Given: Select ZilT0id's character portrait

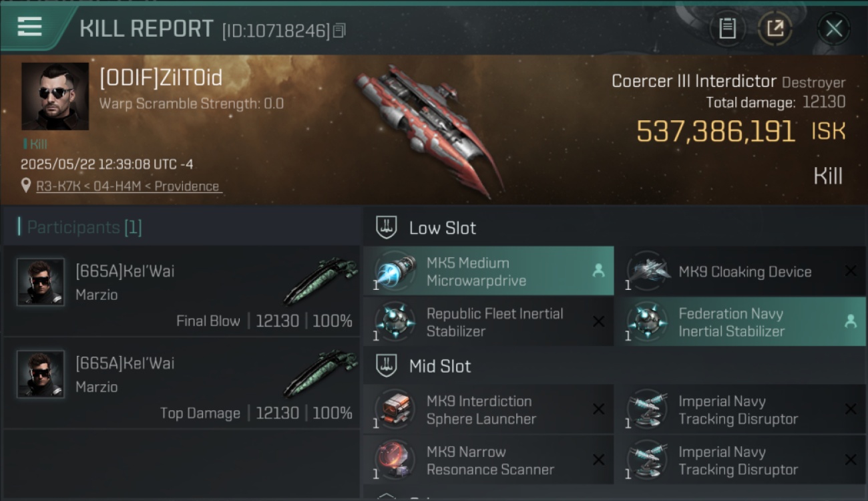Looking at the screenshot, I should pos(55,96).
